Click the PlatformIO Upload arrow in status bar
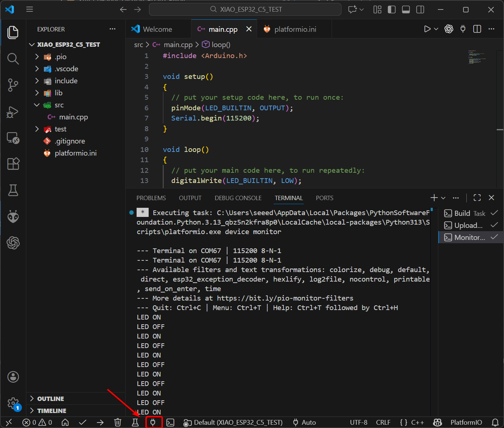The image size is (504, 428). coord(100,423)
